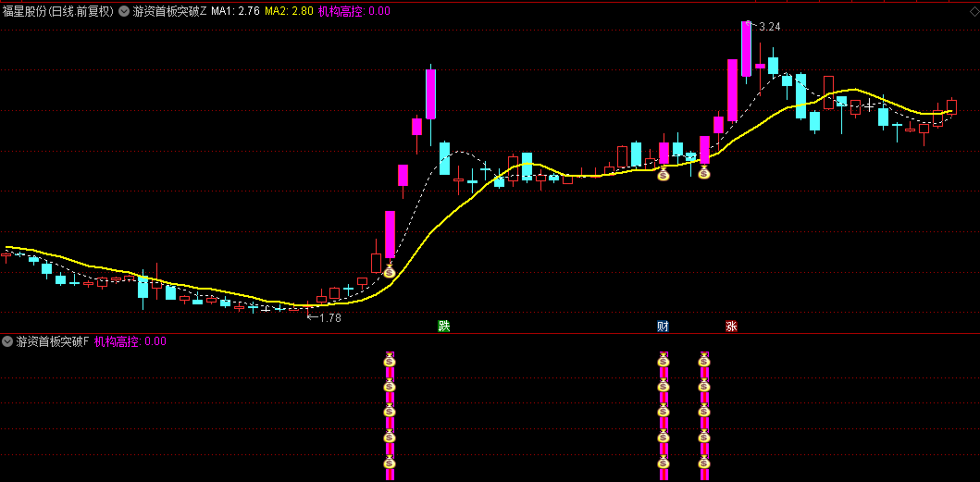Viewport: 980px width, 482px height.
Task: Click second money bag in middle lower-panel column
Action: coord(664,386)
